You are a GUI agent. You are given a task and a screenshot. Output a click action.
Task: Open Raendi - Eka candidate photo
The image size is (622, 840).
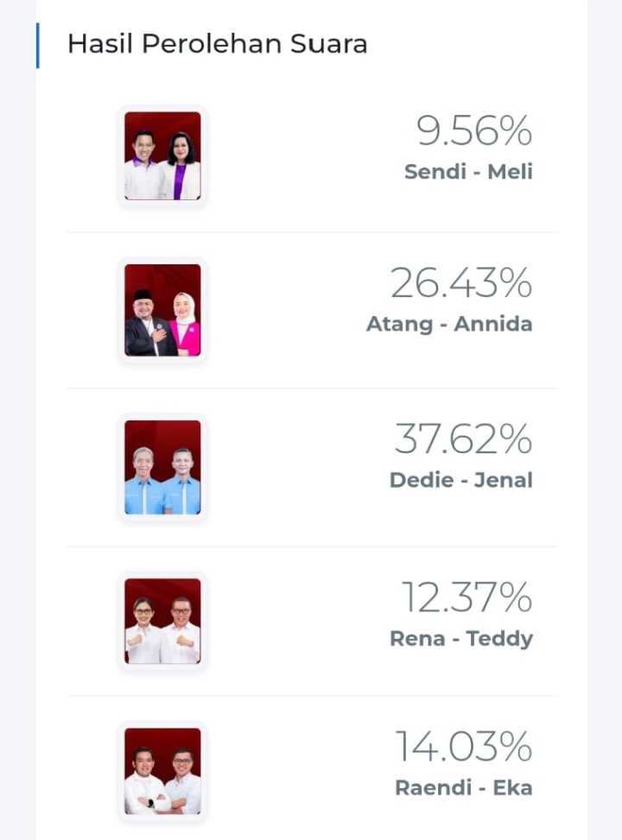[x=162, y=771]
